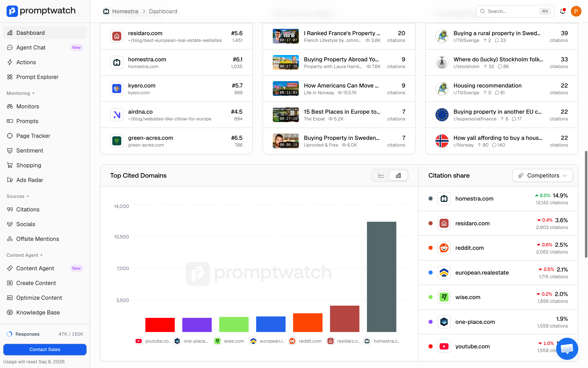
Task: Open the notifications bell
Action: (x=562, y=11)
